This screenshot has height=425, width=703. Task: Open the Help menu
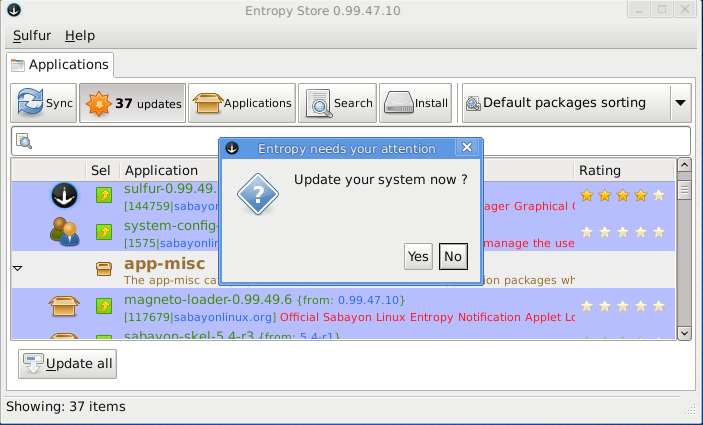click(x=80, y=35)
